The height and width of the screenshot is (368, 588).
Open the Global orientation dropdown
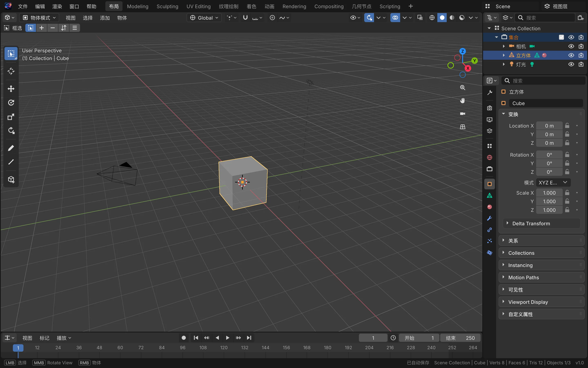tap(204, 18)
